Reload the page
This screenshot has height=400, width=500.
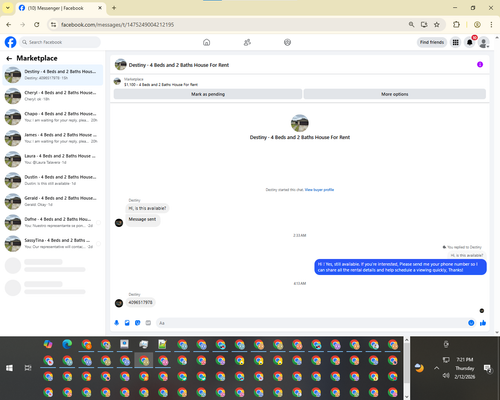click(x=37, y=25)
